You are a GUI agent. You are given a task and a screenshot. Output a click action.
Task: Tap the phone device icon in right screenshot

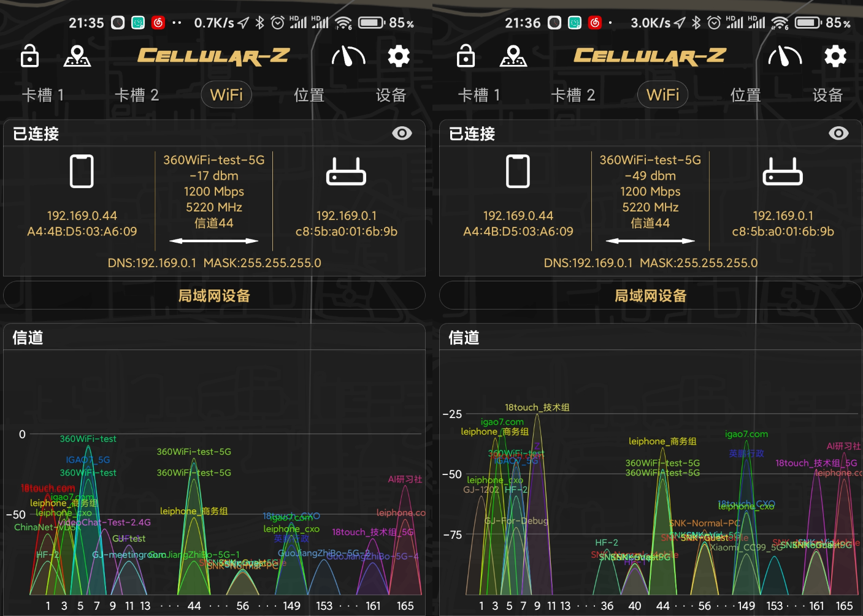pyautogui.click(x=518, y=171)
